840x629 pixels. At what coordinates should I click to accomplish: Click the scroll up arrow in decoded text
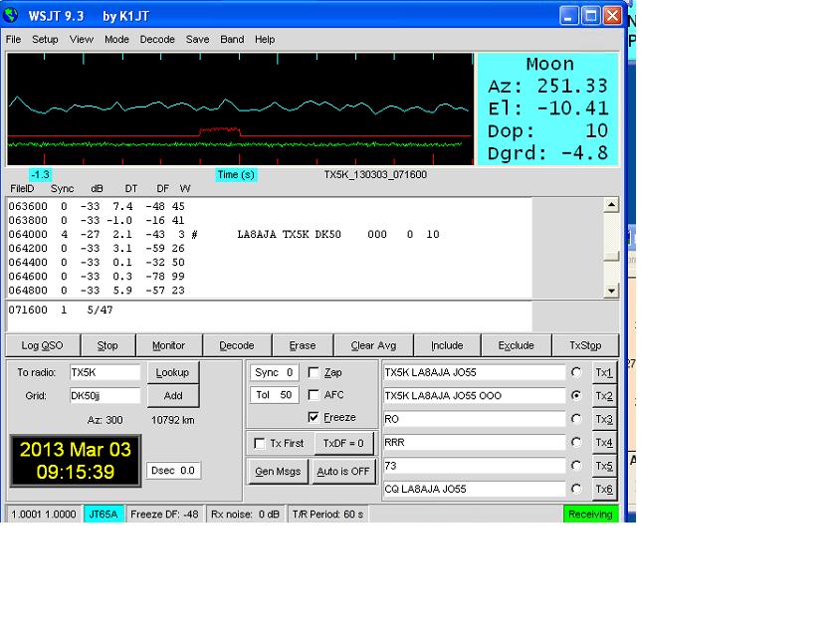[611, 205]
